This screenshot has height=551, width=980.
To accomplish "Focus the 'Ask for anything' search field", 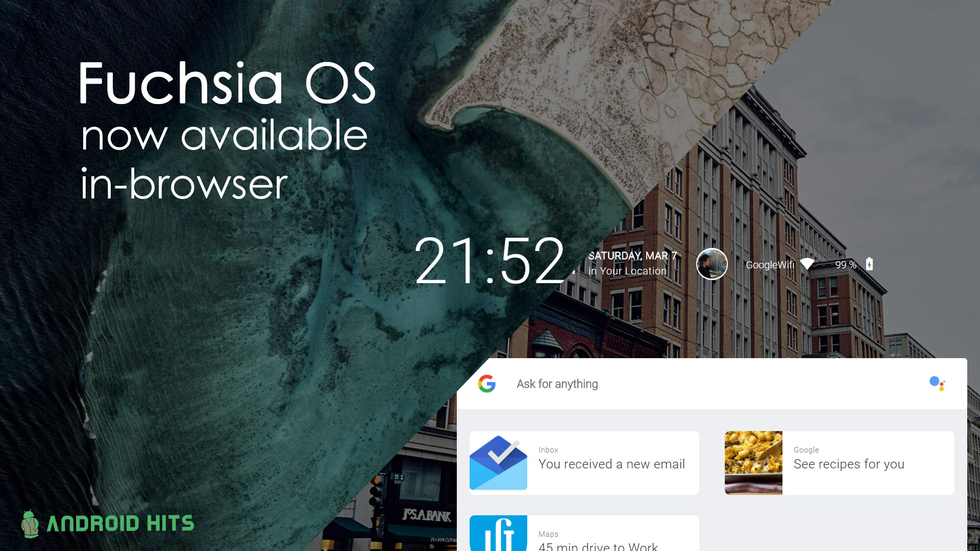I will point(712,384).
